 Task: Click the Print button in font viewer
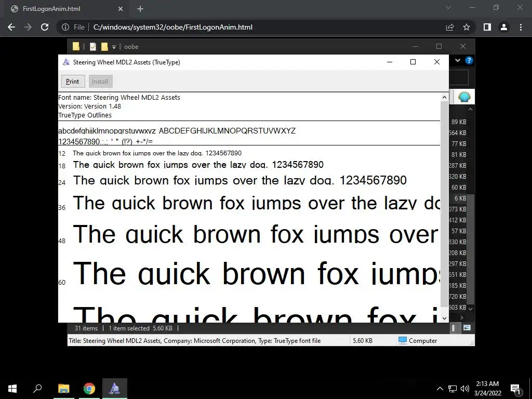pyautogui.click(x=73, y=82)
